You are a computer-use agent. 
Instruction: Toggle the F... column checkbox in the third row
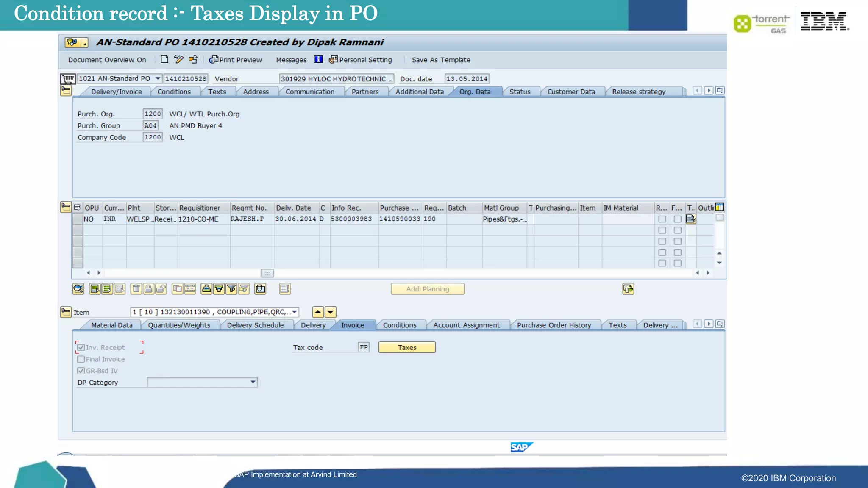[x=678, y=241]
